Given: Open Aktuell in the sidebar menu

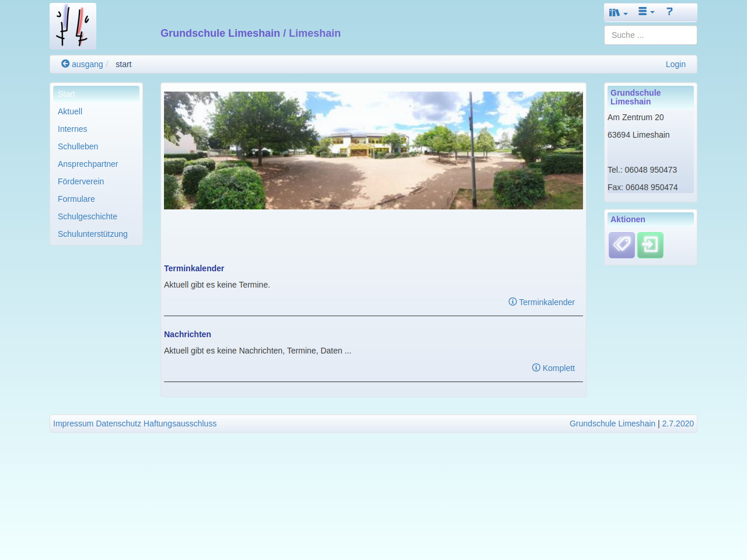Looking at the screenshot, I should pos(70,111).
